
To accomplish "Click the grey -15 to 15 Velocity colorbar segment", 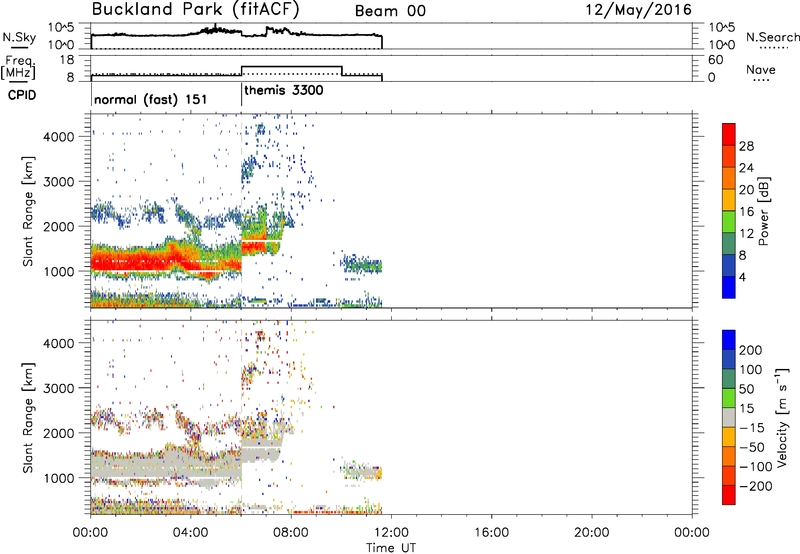I will 729,417.
